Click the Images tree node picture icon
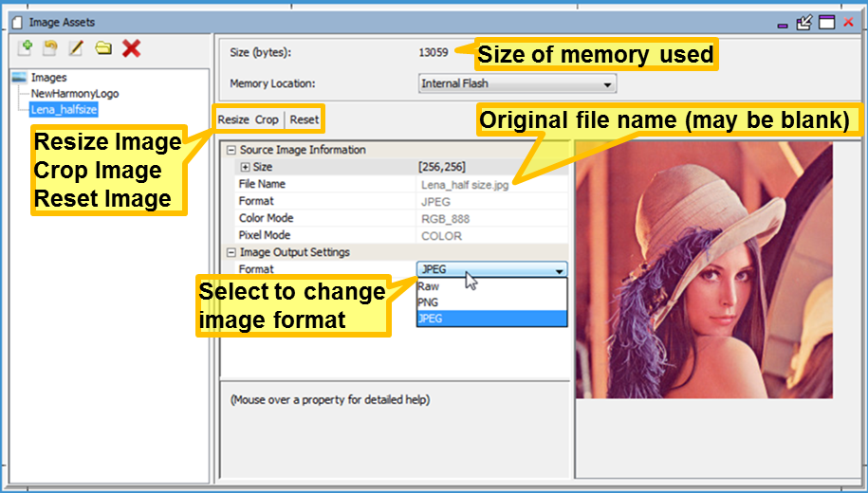Image resolution: width=868 pixels, height=493 pixels. [19, 77]
